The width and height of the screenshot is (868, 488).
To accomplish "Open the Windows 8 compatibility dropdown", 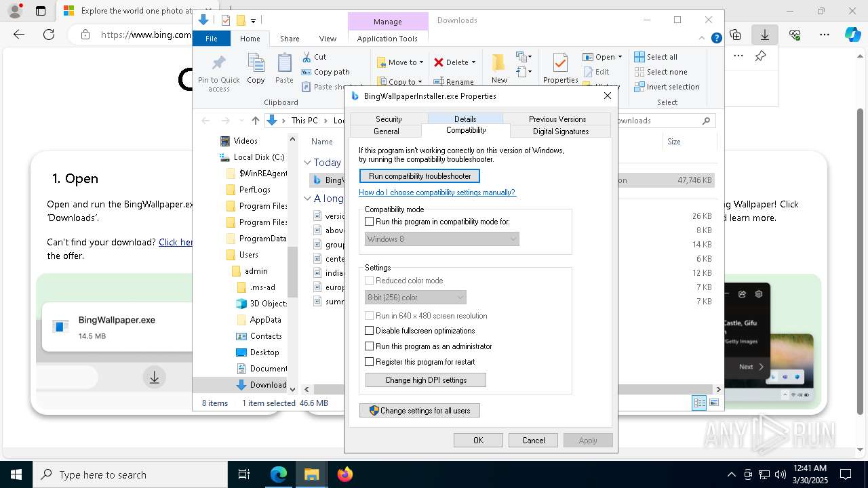I will [x=442, y=239].
